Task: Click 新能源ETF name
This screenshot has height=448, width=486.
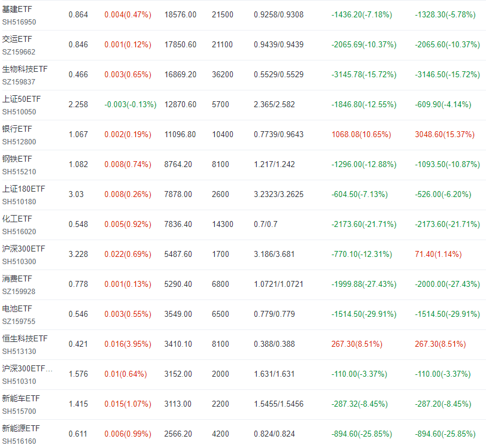Action: 21,428
